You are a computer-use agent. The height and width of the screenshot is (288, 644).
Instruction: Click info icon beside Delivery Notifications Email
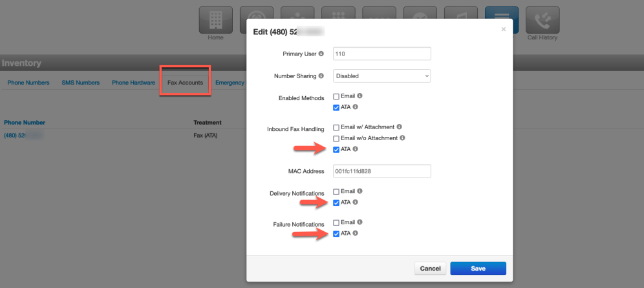coord(360,191)
